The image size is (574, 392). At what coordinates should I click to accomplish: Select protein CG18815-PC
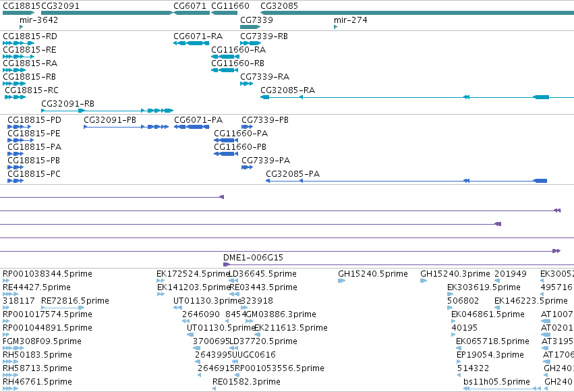click(34, 174)
